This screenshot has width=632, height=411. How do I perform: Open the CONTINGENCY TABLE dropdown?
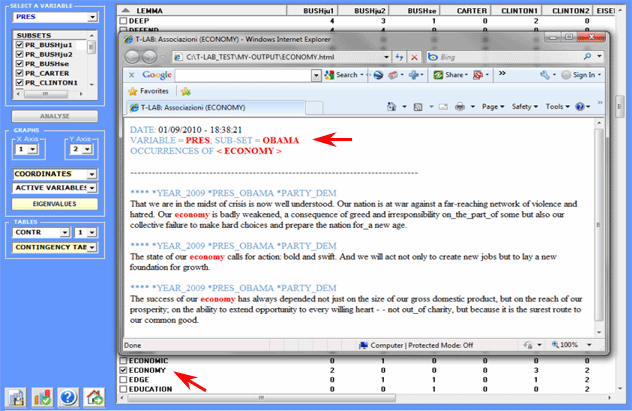coord(92,247)
